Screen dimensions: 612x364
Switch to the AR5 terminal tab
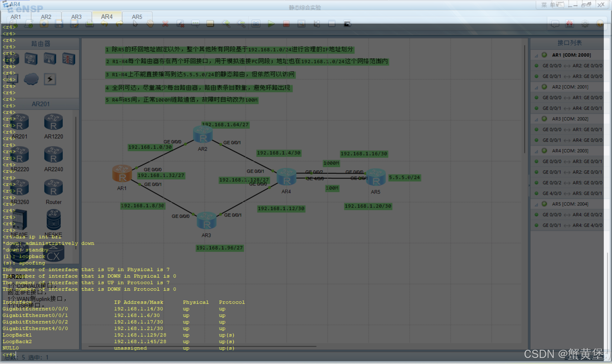(x=137, y=17)
